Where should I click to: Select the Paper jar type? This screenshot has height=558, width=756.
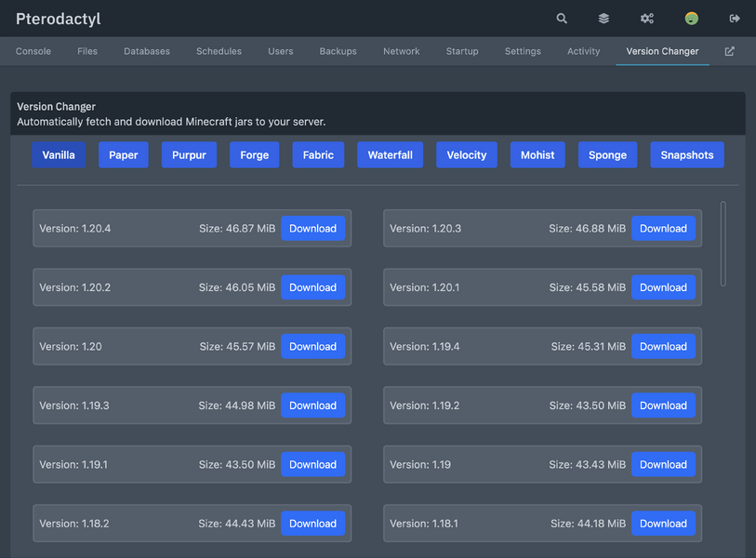coord(124,154)
